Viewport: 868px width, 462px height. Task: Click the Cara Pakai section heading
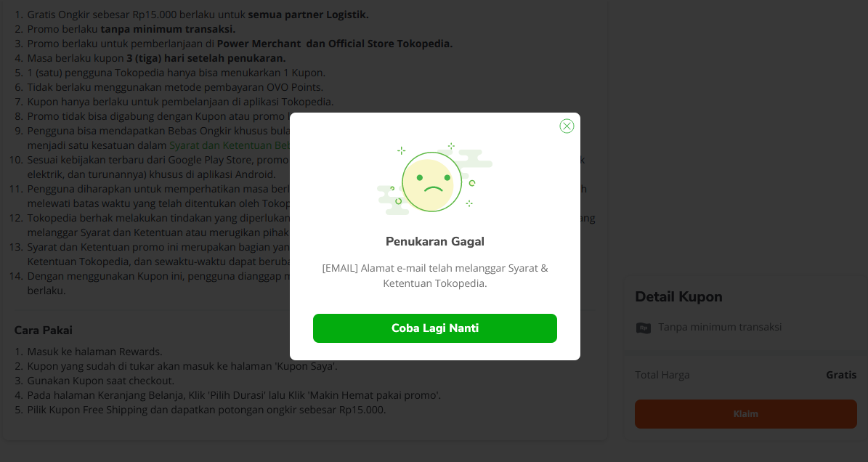coord(44,330)
